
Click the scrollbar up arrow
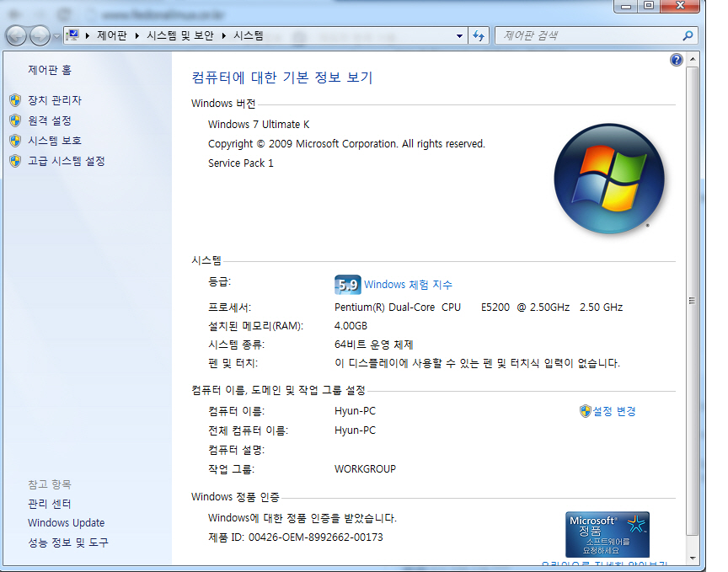tap(693, 60)
